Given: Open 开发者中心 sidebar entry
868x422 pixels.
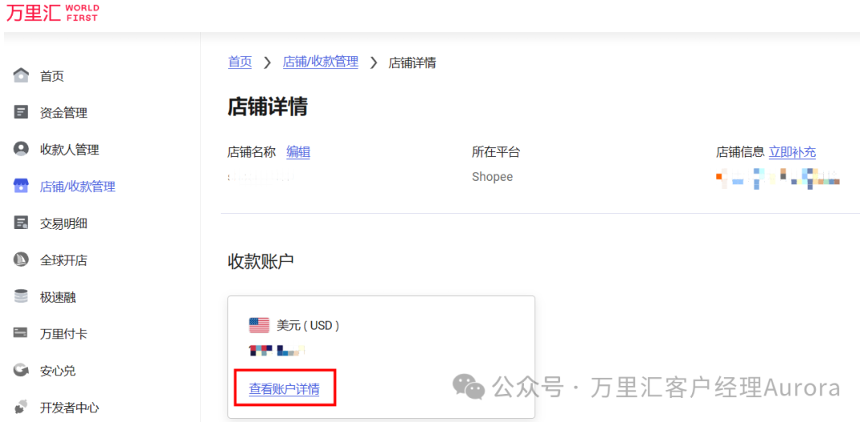Looking at the screenshot, I should click(x=69, y=408).
